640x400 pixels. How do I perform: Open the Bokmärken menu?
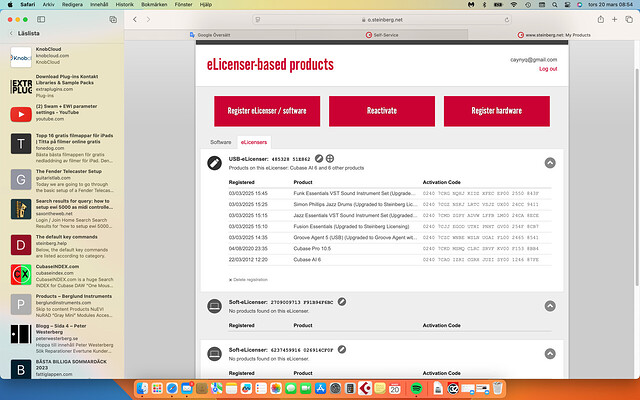(154, 4)
